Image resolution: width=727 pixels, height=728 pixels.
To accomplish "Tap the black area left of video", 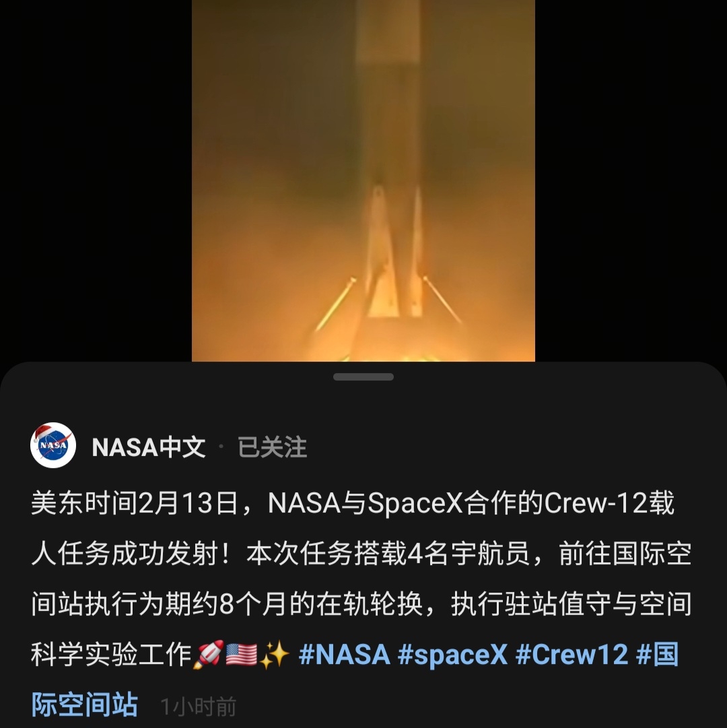I will point(96,180).
